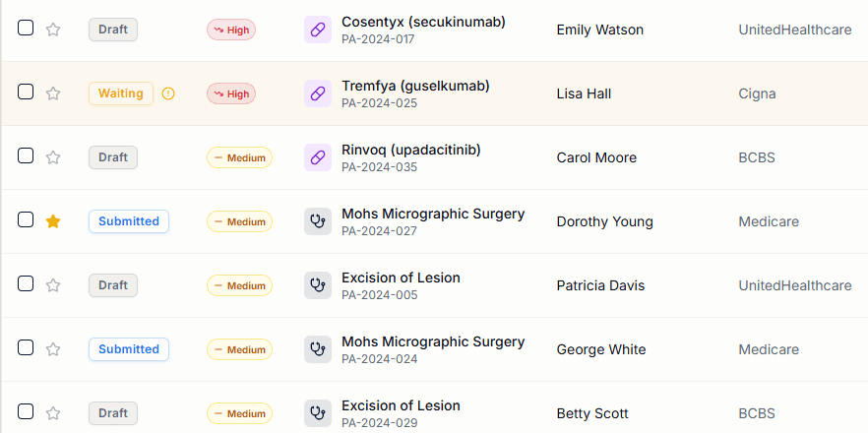Star the Emily Watson request
Viewport: 868px width, 433px height.
(53, 30)
